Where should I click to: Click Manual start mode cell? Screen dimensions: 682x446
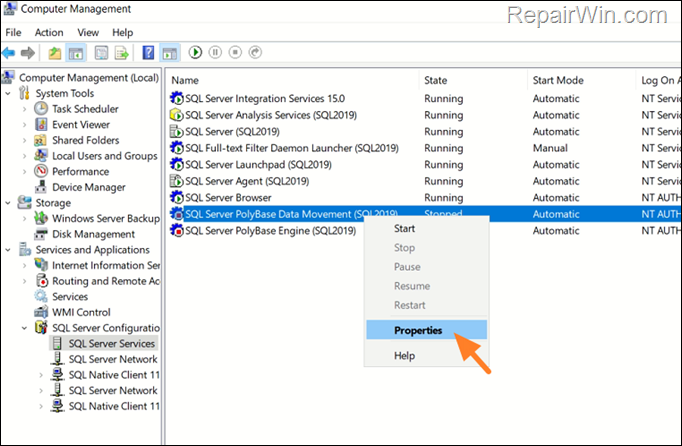coord(550,148)
